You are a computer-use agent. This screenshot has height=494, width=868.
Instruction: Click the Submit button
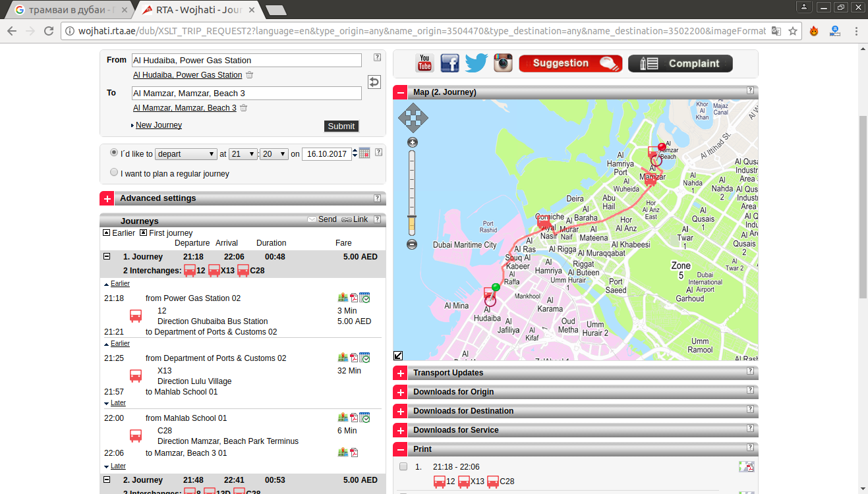(341, 125)
